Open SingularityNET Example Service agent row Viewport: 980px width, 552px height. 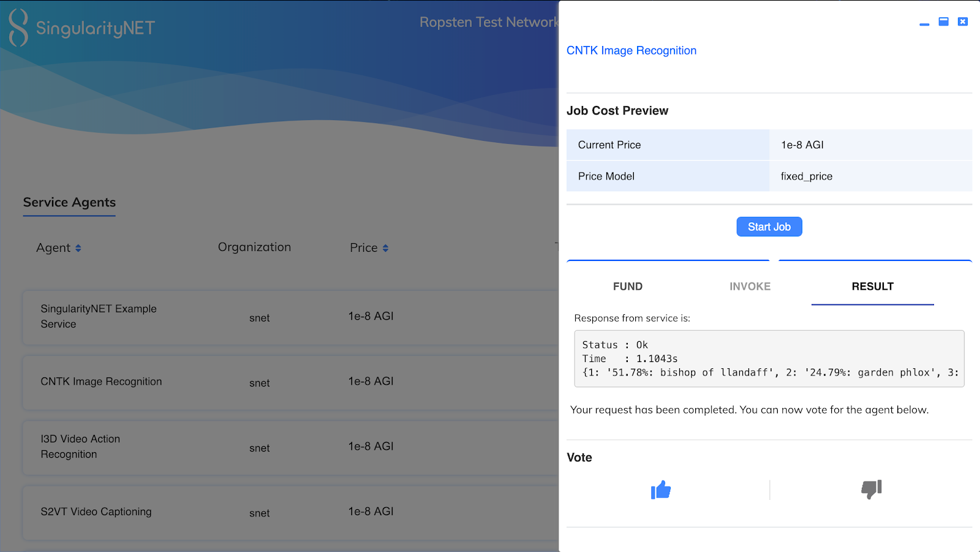pos(290,317)
